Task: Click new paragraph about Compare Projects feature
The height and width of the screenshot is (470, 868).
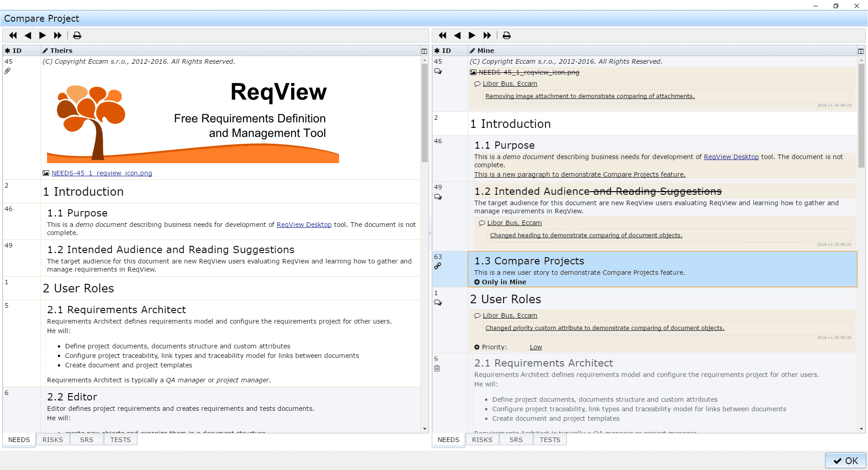Action: [x=580, y=174]
